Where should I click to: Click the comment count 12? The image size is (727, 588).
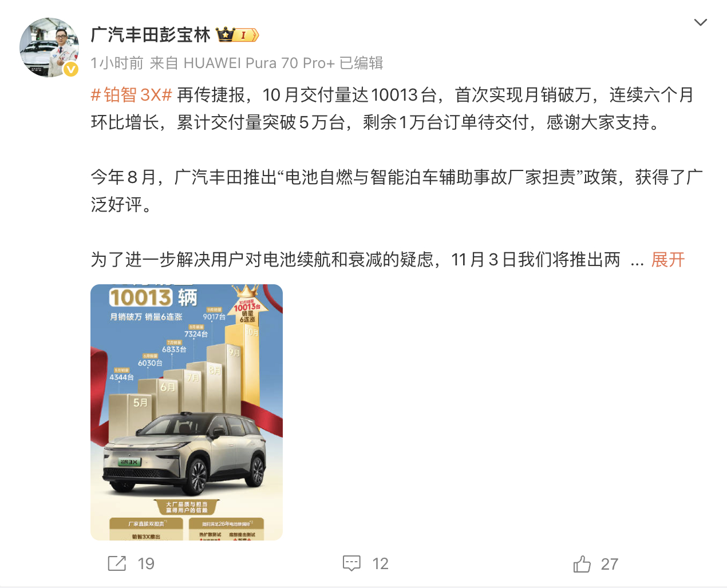pyautogui.click(x=380, y=564)
